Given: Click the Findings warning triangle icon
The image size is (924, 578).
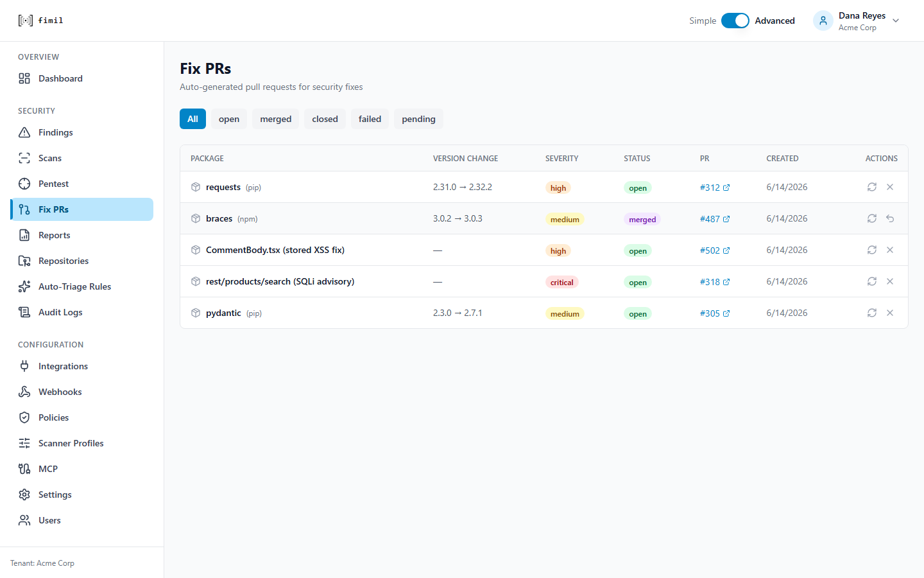Looking at the screenshot, I should (24, 132).
